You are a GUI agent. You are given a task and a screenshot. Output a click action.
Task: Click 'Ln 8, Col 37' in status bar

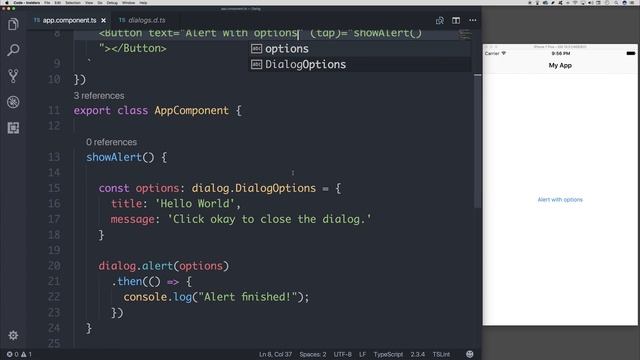click(x=275, y=354)
